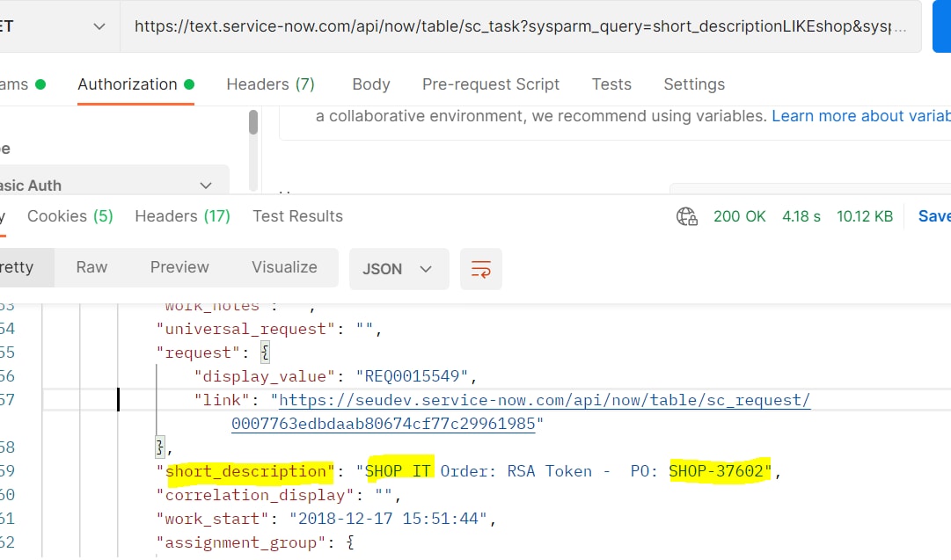The height and width of the screenshot is (560, 951).
Task: Switch to the Authorization tab
Action: click(x=128, y=84)
